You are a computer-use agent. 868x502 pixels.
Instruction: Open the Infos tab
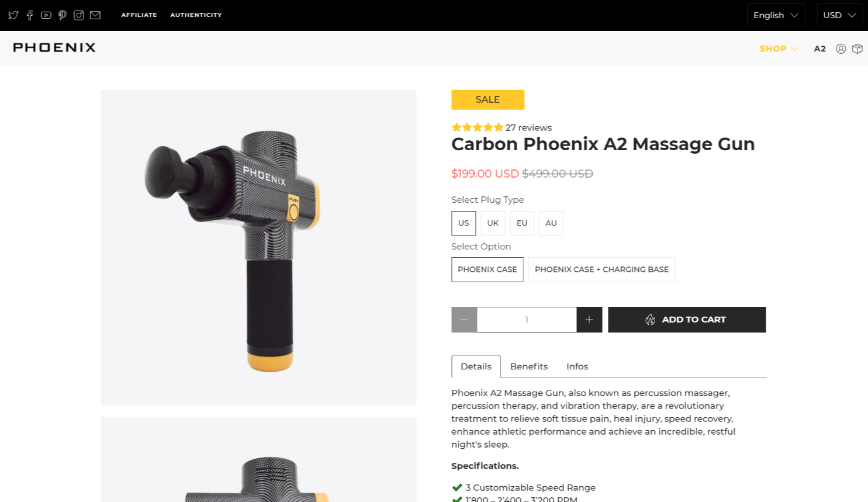point(577,366)
